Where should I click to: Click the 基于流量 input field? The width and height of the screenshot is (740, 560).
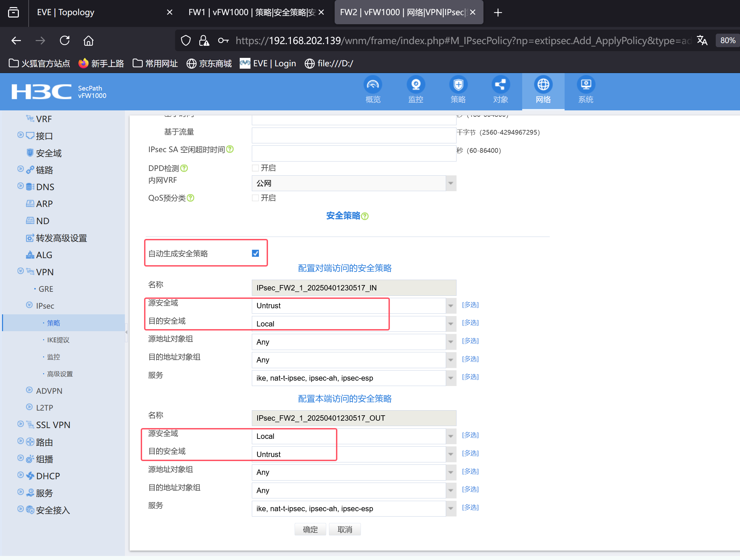[x=354, y=135]
